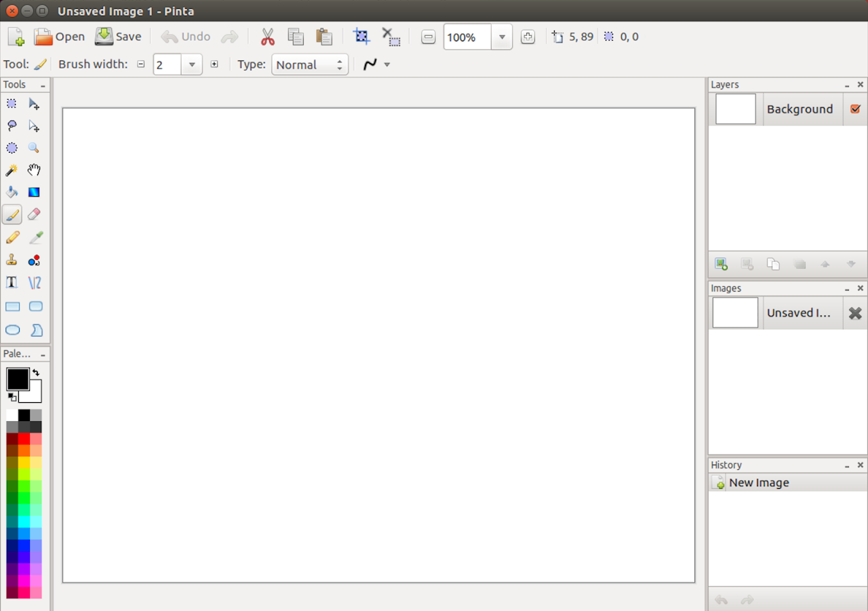Activate the Gradient tool
This screenshot has height=611, width=868.
(34, 193)
